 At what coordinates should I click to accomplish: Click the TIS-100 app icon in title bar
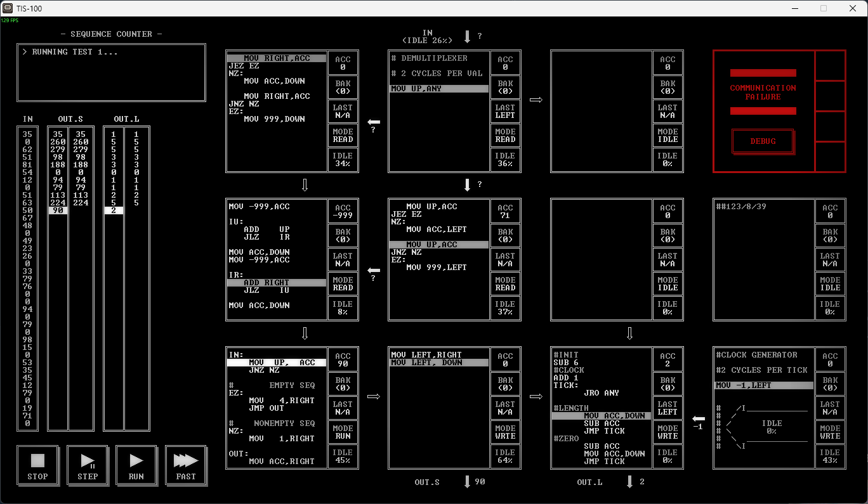coord(7,8)
